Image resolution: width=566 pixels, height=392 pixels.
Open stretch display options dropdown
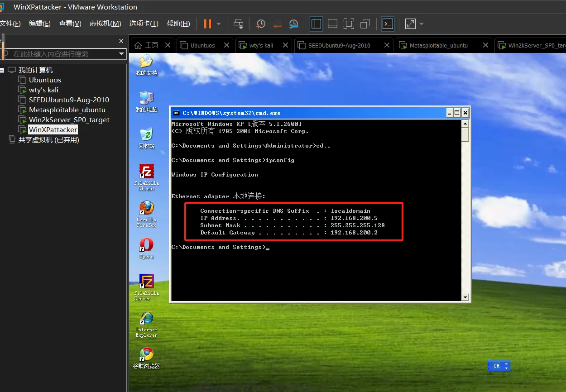tap(422, 24)
